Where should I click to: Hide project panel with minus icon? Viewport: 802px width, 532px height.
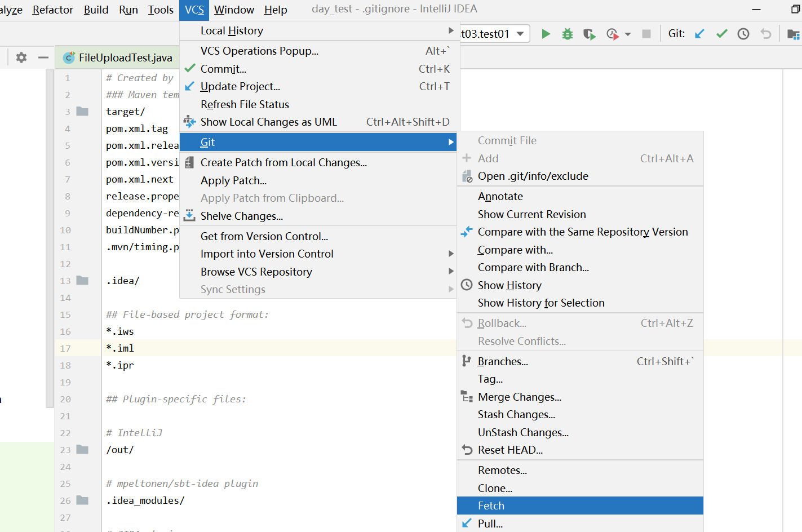(43, 57)
